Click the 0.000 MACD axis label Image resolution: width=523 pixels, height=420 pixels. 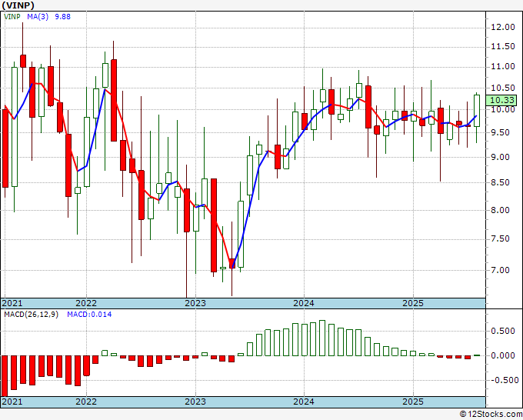coord(503,356)
